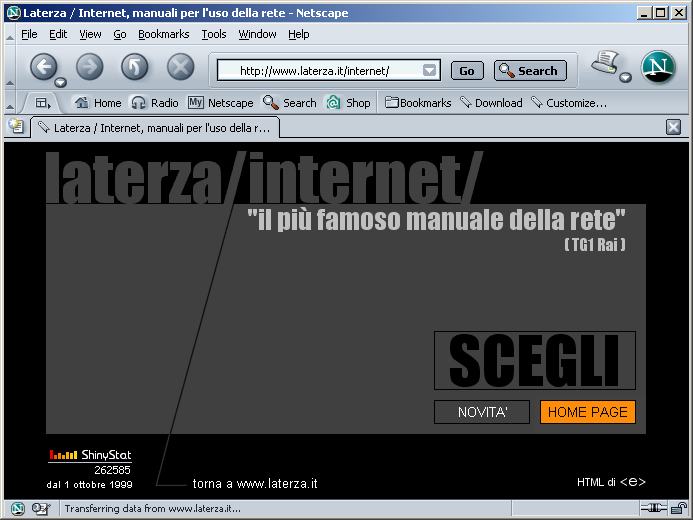Click the HTML di <e> credit link
Viewport: 693px width, 520px height.
pos(611,482)
